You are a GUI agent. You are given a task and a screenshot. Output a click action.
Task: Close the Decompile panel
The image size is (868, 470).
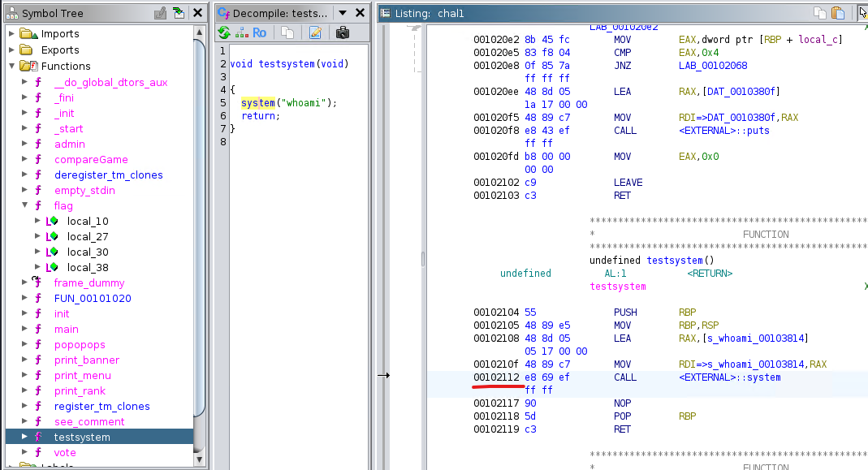click(x=360, y=13)
